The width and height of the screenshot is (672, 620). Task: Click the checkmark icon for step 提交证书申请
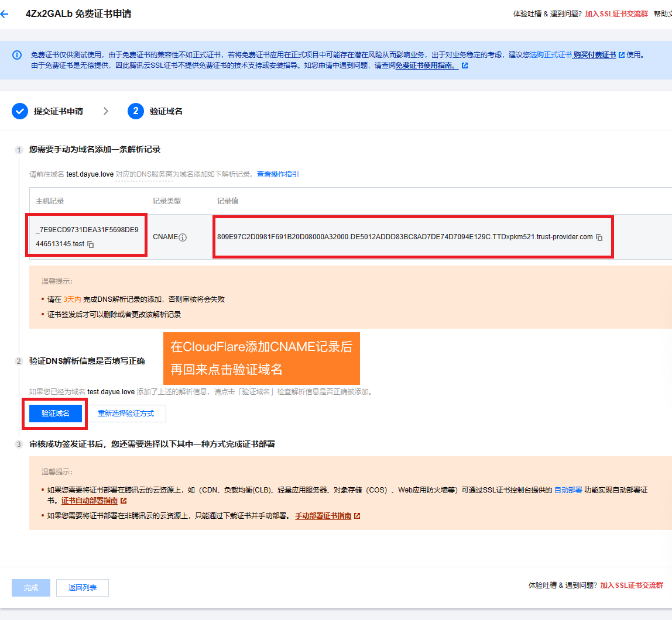click(x=20, y=111)
